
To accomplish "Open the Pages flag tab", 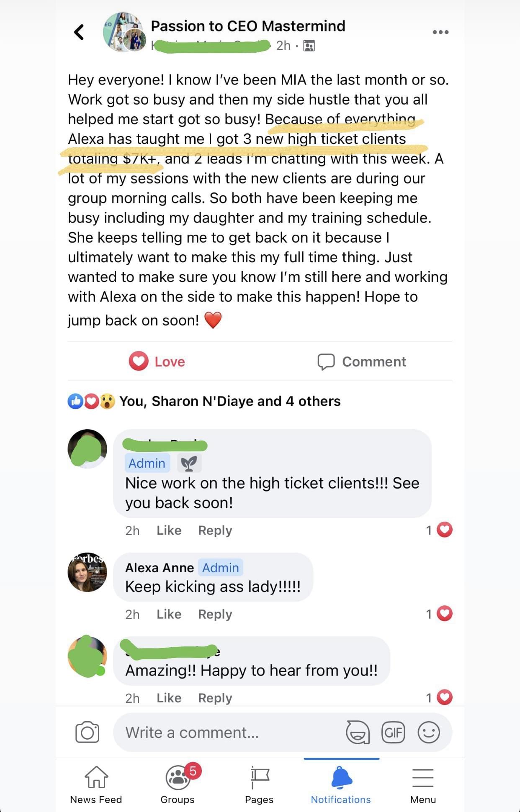I will click(x=259, y=785).
